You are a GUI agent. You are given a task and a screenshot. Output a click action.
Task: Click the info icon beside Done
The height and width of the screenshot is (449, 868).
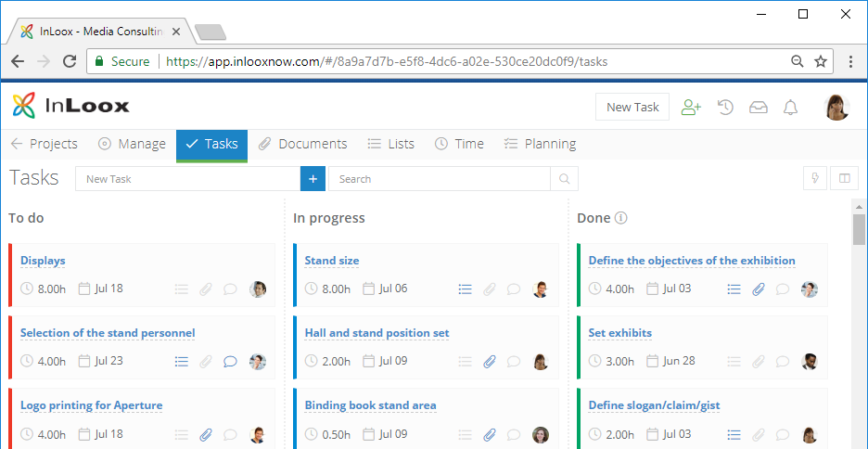[x=621, y=218]
